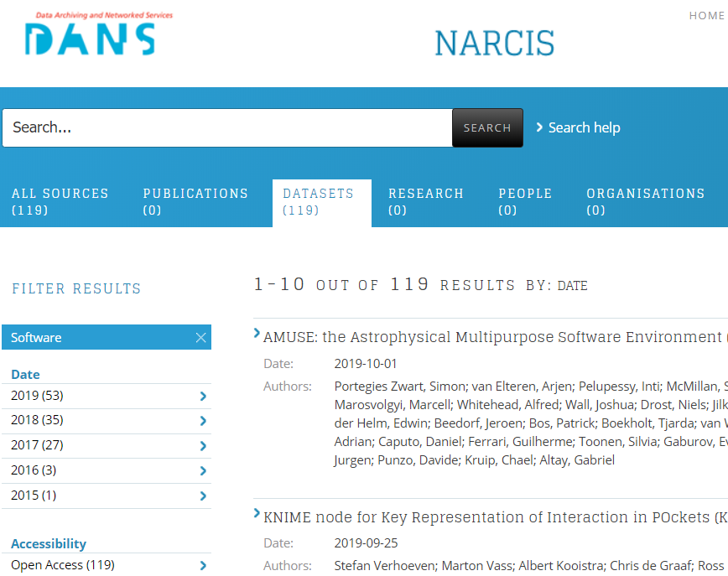Screen dimensions: 728x576
Task: Open the Organisations (0) tab
Action: tap(645, 202)
